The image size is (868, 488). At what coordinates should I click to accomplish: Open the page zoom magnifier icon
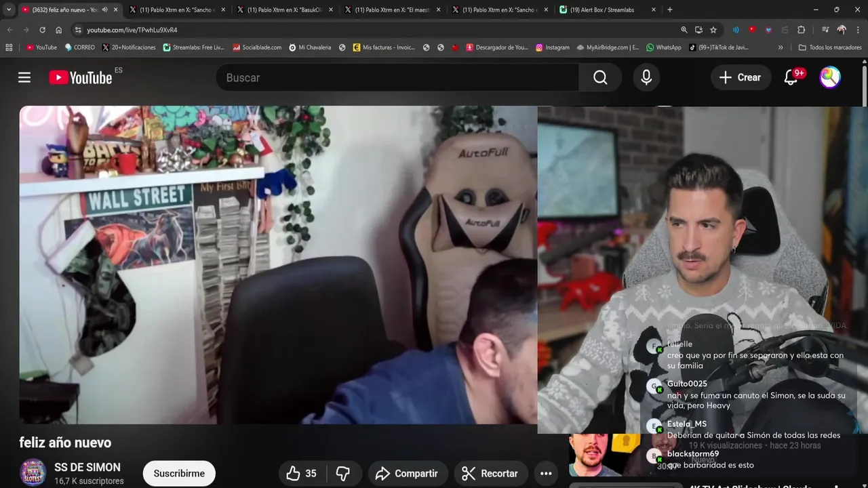tap(684, 30)
